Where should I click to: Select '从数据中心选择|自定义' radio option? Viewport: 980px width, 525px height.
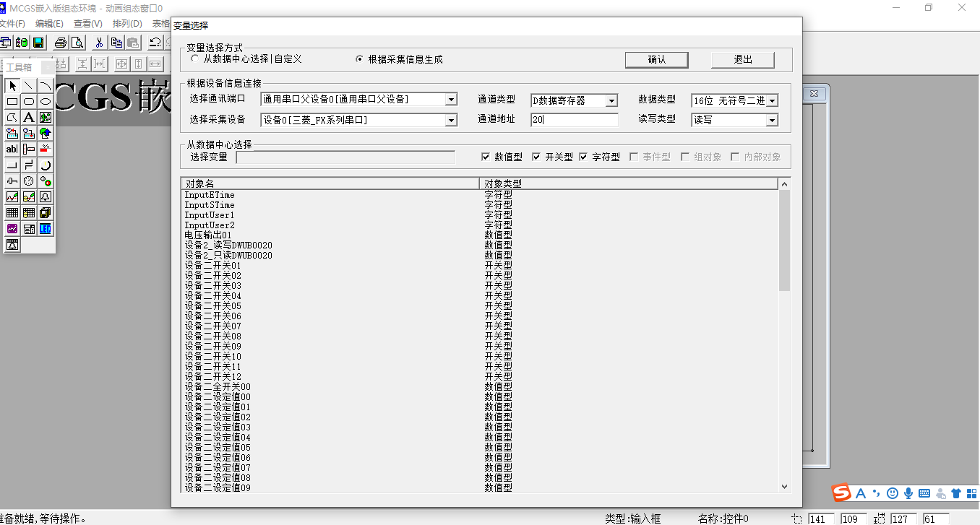[x=195, y=59]
